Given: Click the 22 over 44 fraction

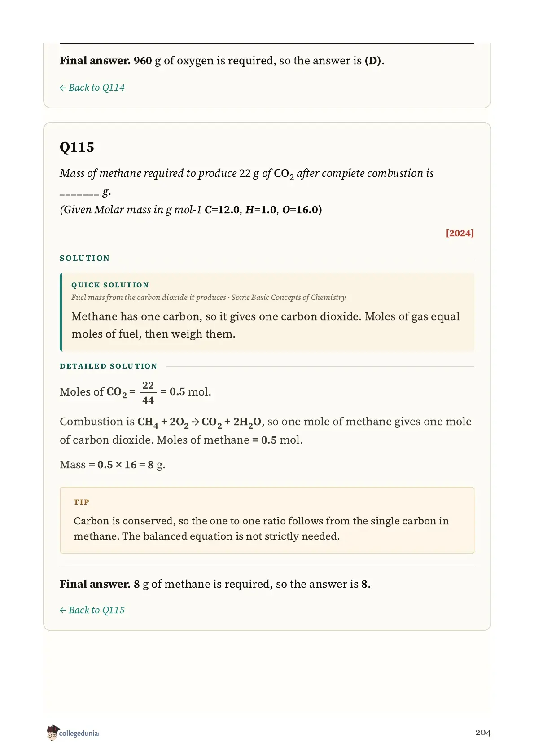Looking at the screenshot, I should point(148,392).
